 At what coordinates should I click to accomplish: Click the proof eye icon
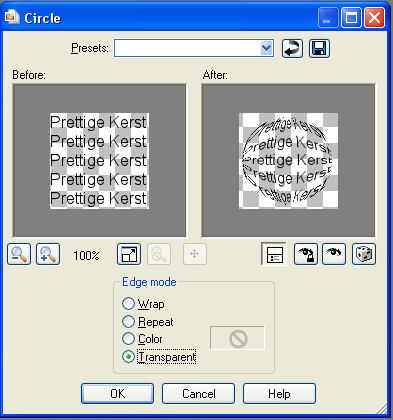[x=334, y=254]
